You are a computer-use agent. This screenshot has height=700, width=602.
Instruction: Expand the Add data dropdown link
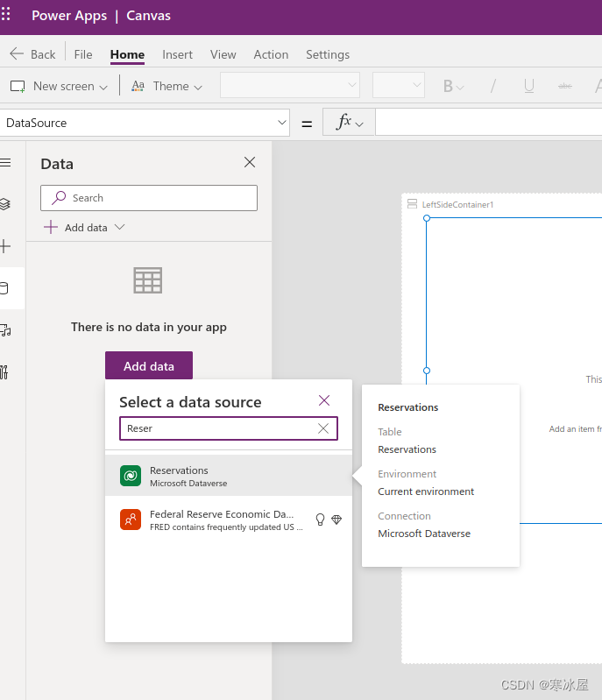(x=84, y=227)
